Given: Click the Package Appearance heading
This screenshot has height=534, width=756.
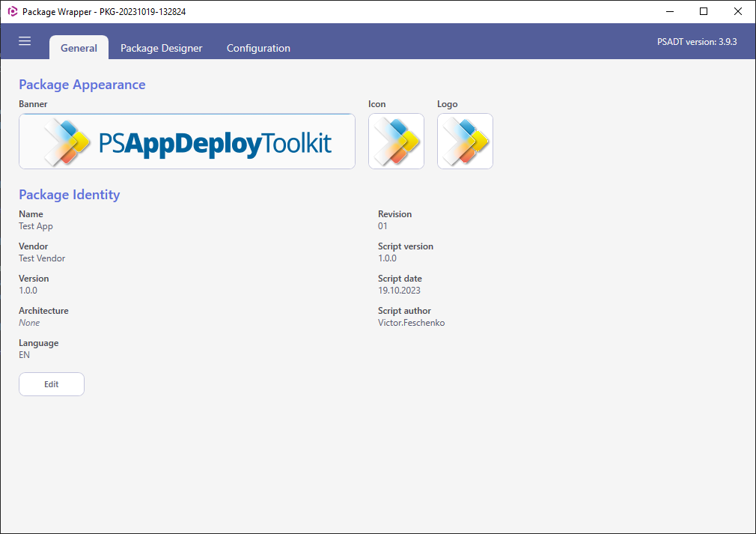Looking at the screenshot, I should pyautogui.click(x=82, y=85).
